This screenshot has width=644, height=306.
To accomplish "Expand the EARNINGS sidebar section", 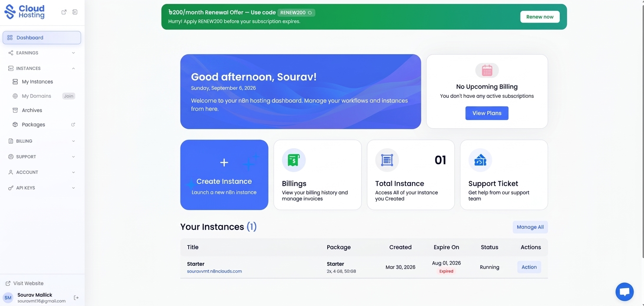I will tap(42, 53).
